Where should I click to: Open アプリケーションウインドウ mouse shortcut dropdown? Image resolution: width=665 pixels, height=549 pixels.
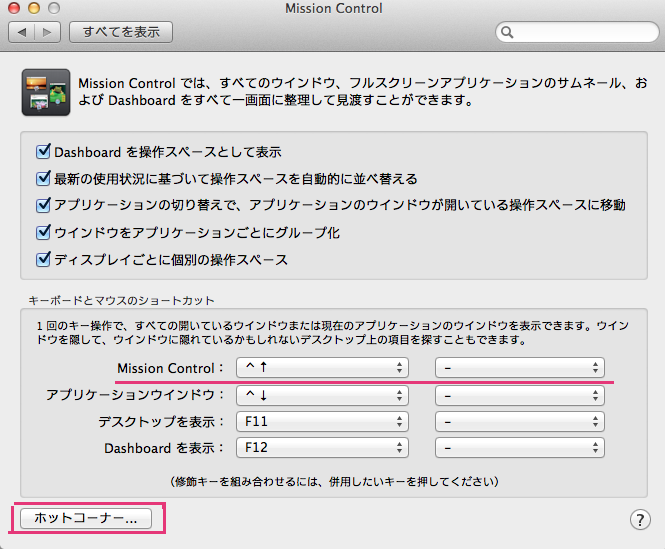(x=520, y=395)
